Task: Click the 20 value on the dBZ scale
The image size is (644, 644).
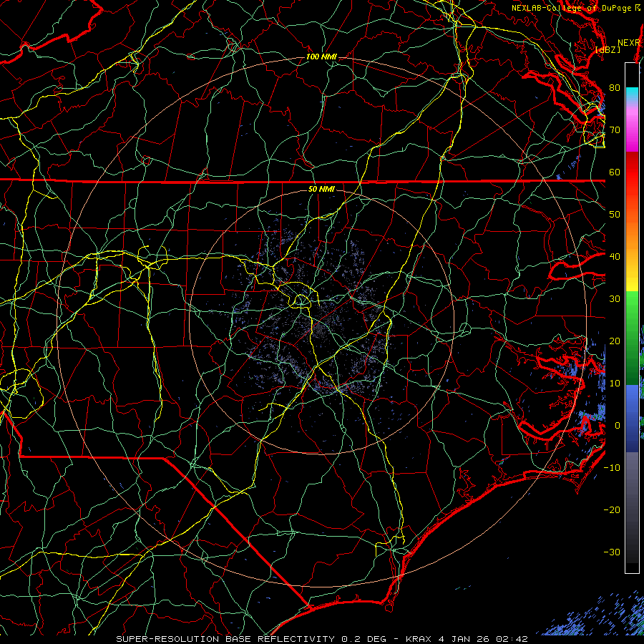Action: [x=615, y=341]
